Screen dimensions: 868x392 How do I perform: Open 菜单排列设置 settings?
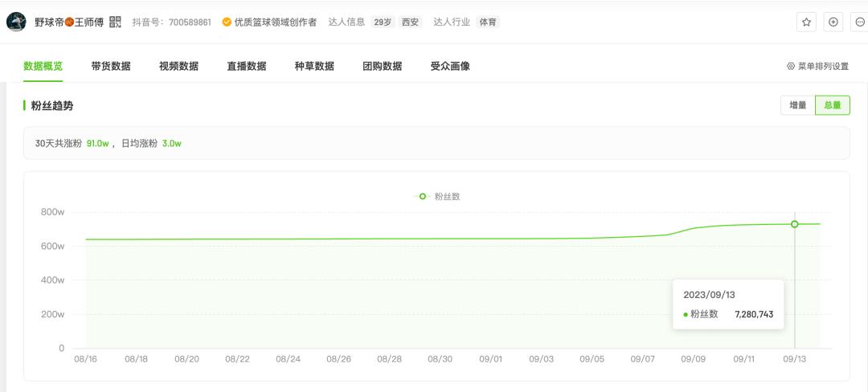[822, 67]
